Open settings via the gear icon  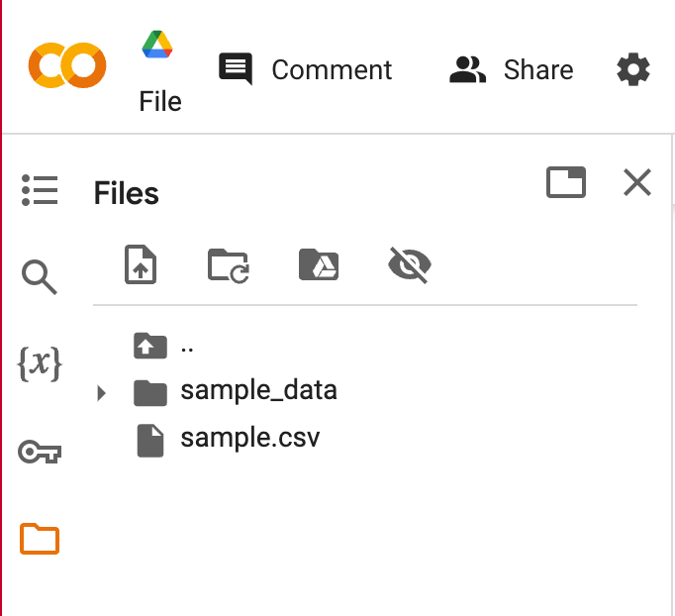[x=633, y=69]
